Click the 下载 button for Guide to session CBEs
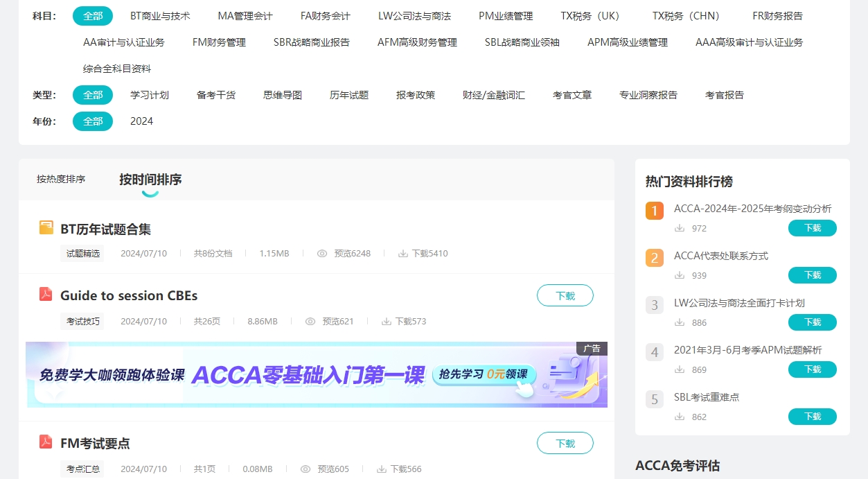Image resolution: width=868 pixels, height=479 pixels. point(565,295)
